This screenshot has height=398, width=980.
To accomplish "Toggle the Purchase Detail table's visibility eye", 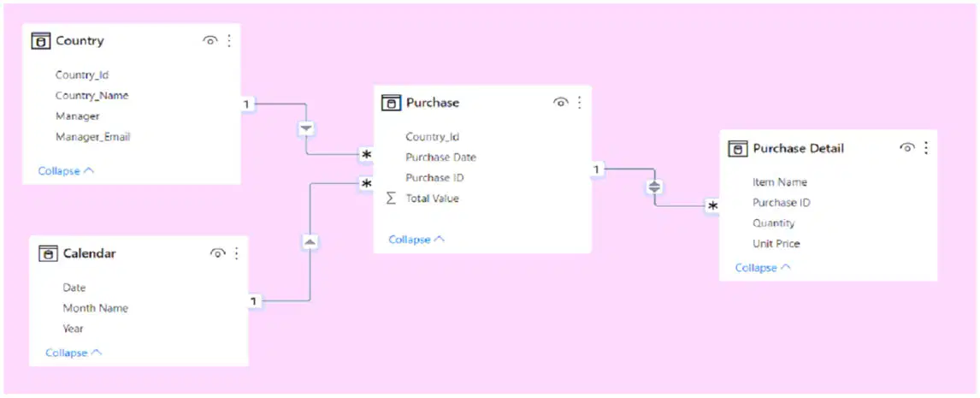I will click(907, 148).
